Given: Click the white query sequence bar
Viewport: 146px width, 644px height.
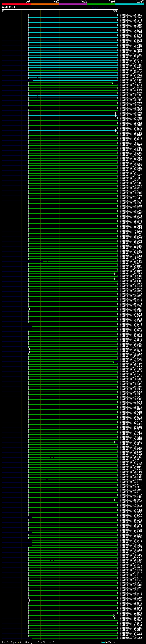Looking at the screenshot, I should 60,10.
